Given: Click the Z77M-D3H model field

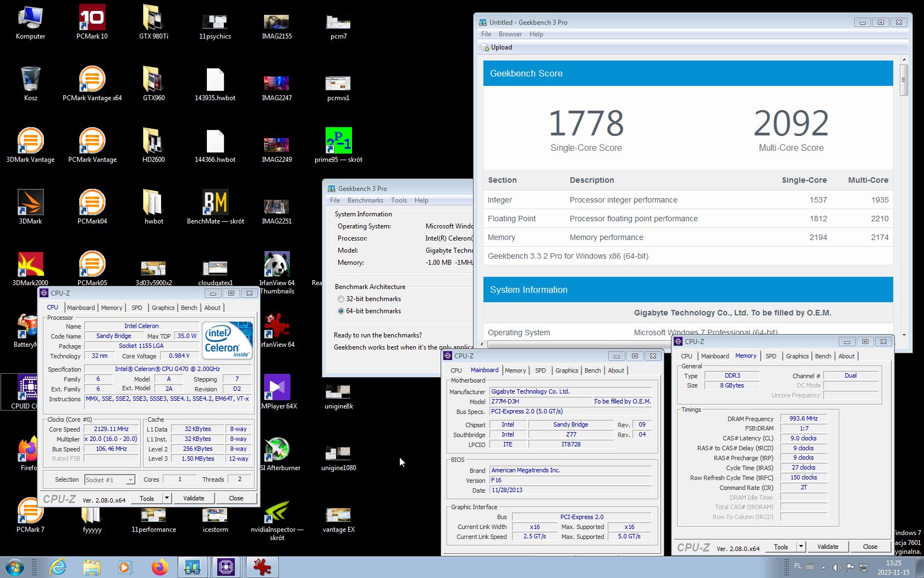Looking at the screenshot, I should coord(541,401).
